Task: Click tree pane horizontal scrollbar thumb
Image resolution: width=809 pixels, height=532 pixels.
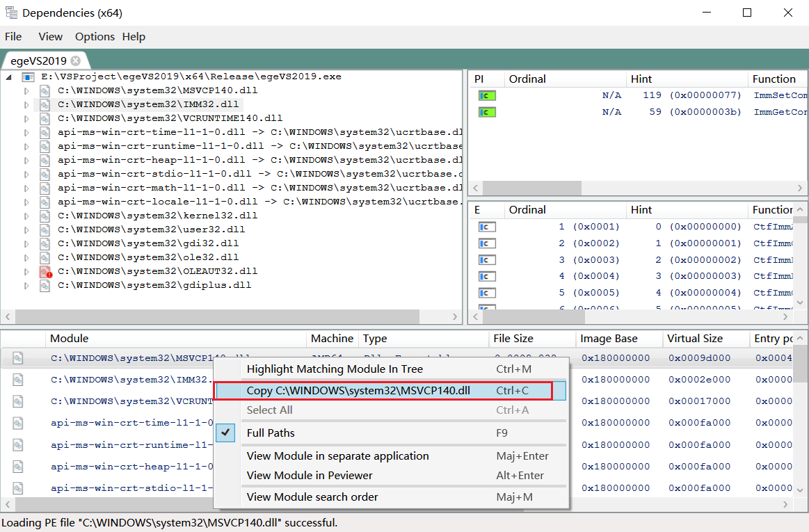Action: pyautogui.click(x=217, y=316)
